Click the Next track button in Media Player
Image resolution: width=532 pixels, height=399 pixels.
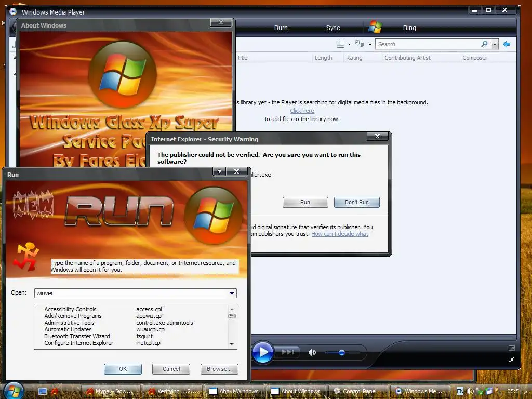pyautogui.click(x=287, y=352)
